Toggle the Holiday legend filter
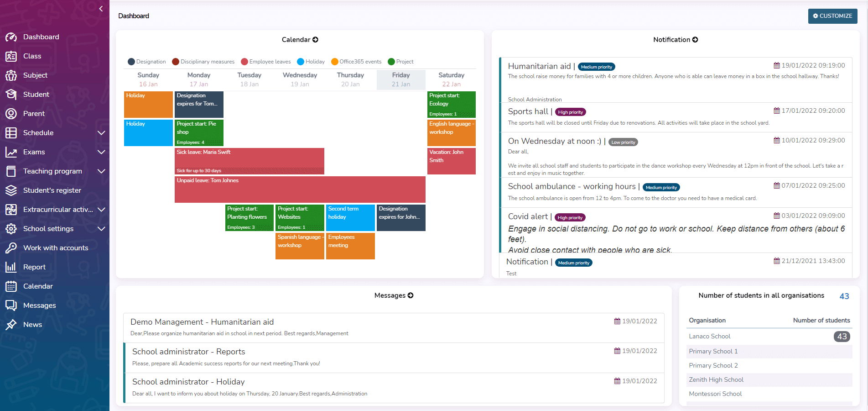This screenshot has width=868, height=411. 311,62
